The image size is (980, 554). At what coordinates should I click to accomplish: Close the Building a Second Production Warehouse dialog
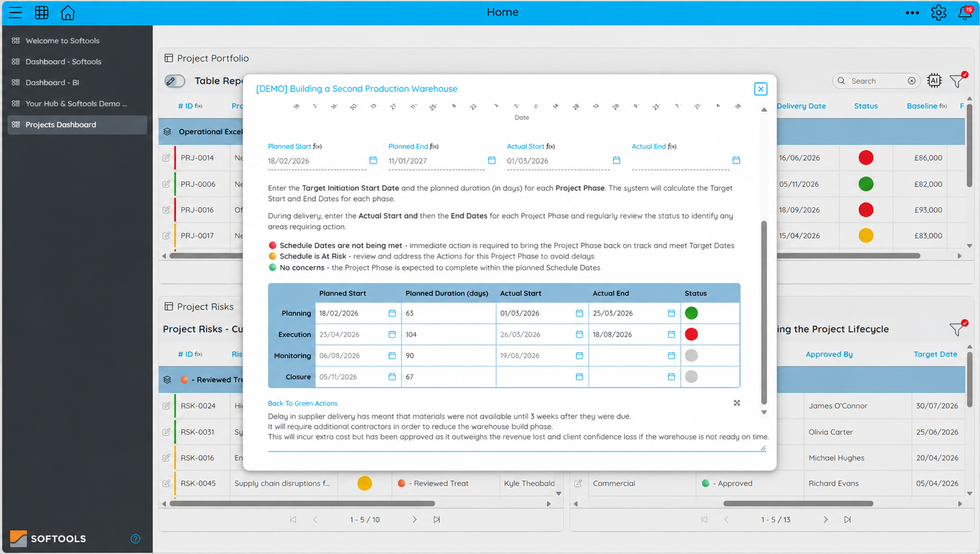point(761,89)
